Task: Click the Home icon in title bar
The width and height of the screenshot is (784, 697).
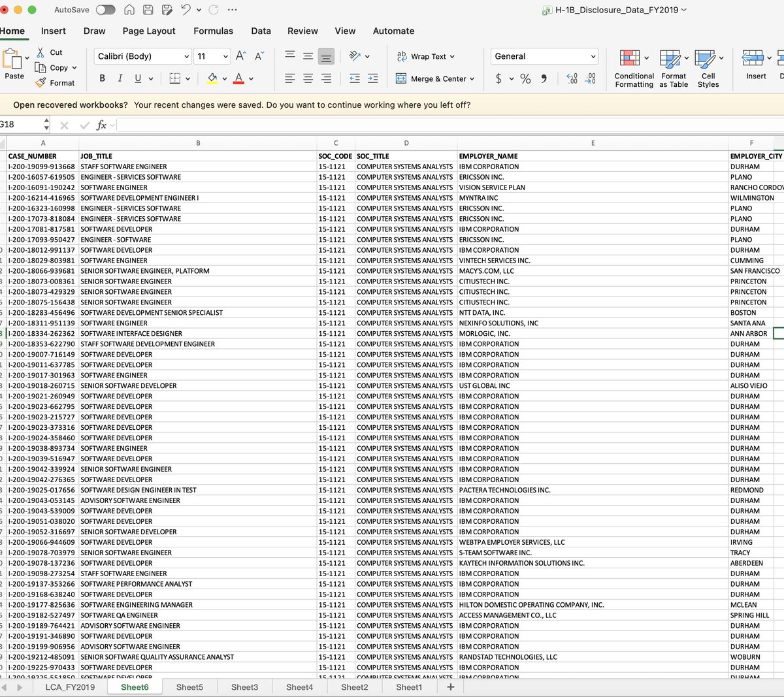Action: [x=129, y=10]
